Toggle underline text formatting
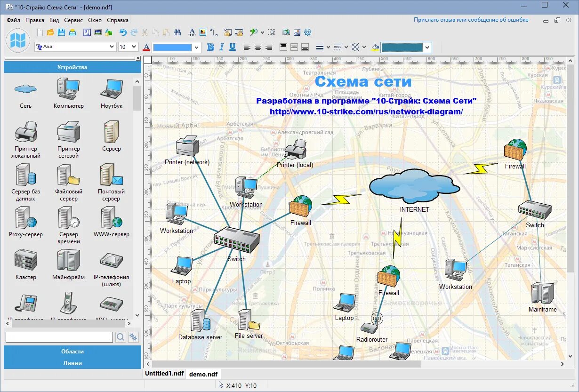Image resolution: width=579 pixels, height=392 pixels. coord(233,47)
